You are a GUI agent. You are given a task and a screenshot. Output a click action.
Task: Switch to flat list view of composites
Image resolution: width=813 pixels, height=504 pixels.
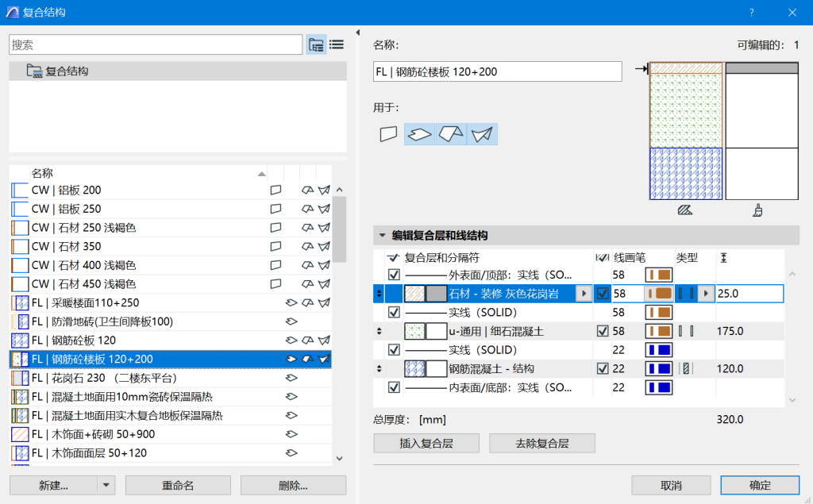[337, 44]
